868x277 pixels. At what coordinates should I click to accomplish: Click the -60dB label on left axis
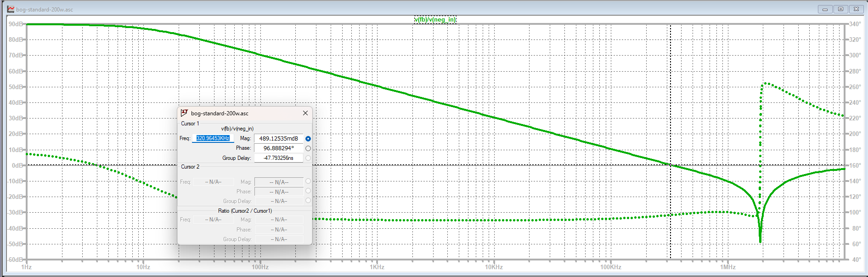tap(15, 260)
